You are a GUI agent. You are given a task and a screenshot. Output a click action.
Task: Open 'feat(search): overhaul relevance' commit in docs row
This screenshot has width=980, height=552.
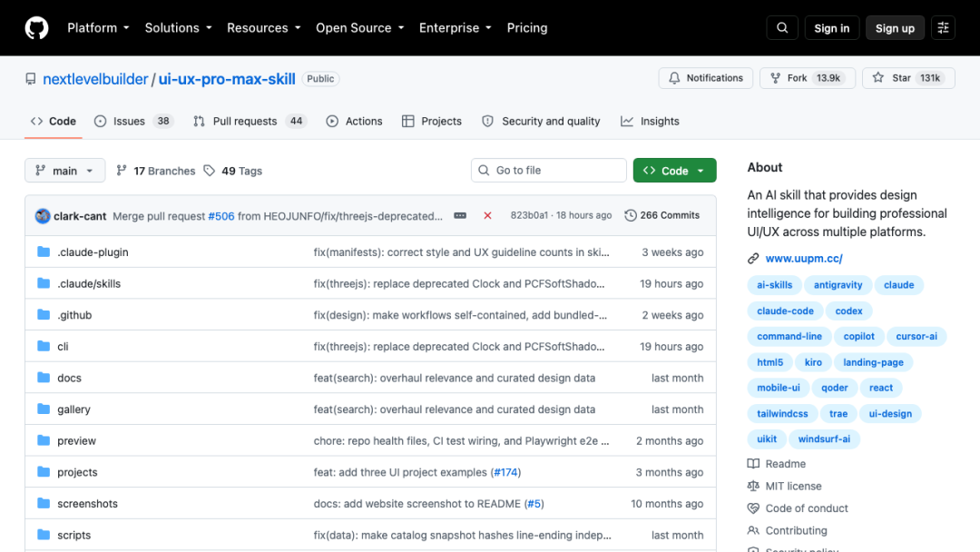(x=455, y=378)
